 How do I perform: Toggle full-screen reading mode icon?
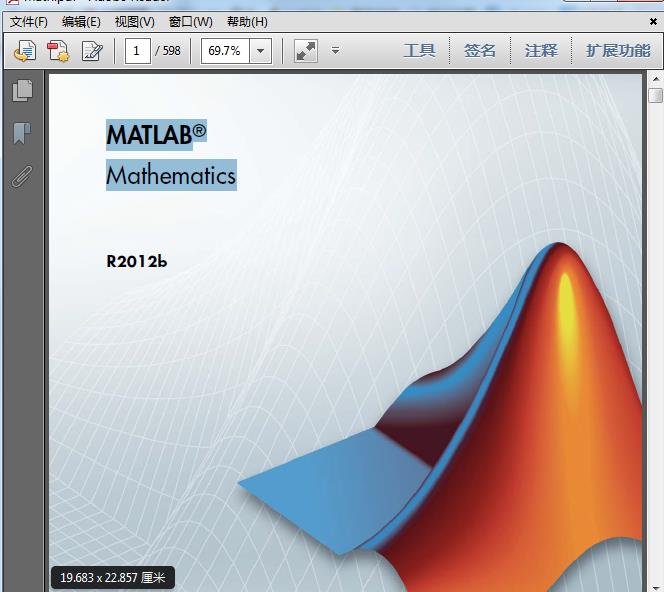(x=306, y=51)
